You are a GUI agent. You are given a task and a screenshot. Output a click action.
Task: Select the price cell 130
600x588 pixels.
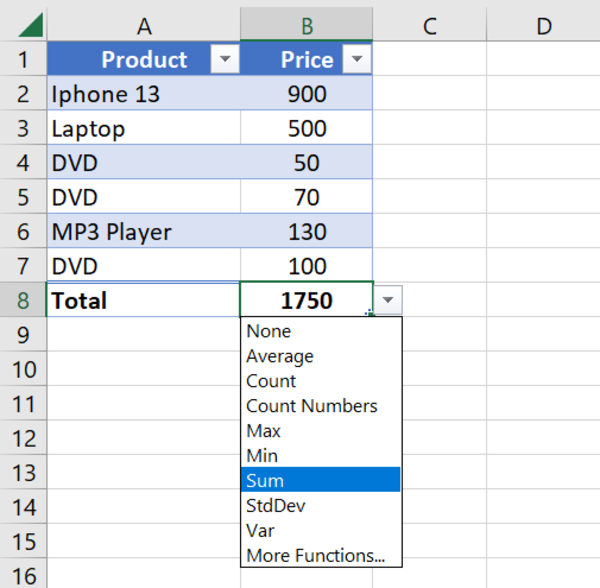(x=307, y=231)
